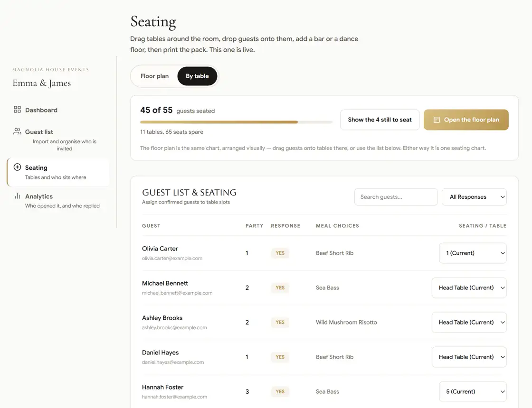The width and height of the screenshot is (532, 408).
Task: Click the Seating plus-circle icon
Action: coord(17,167)
